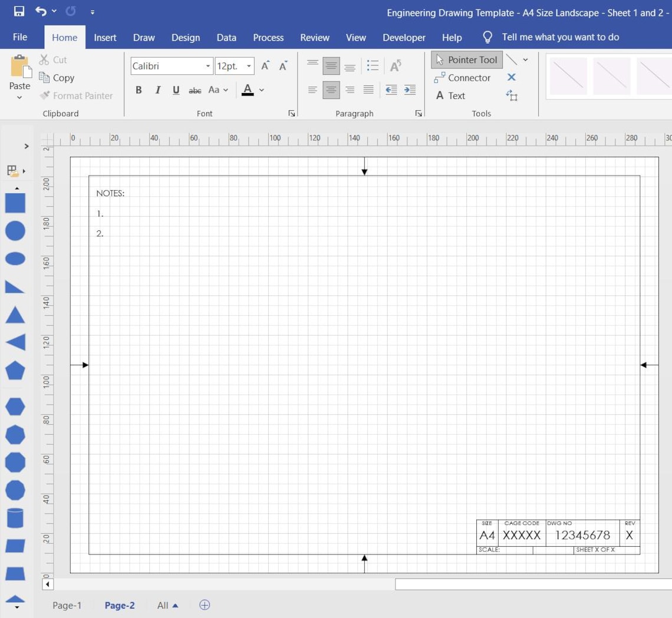Select the Line drawing tool
This screenshot has height=618, width=672.
pos(511,60)
